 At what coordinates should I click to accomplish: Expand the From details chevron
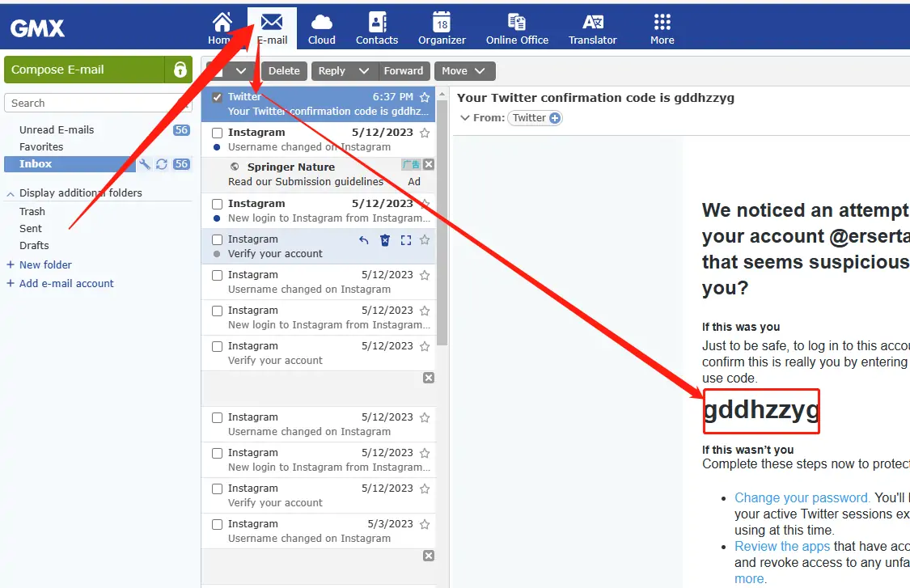[x=464, y=118]
